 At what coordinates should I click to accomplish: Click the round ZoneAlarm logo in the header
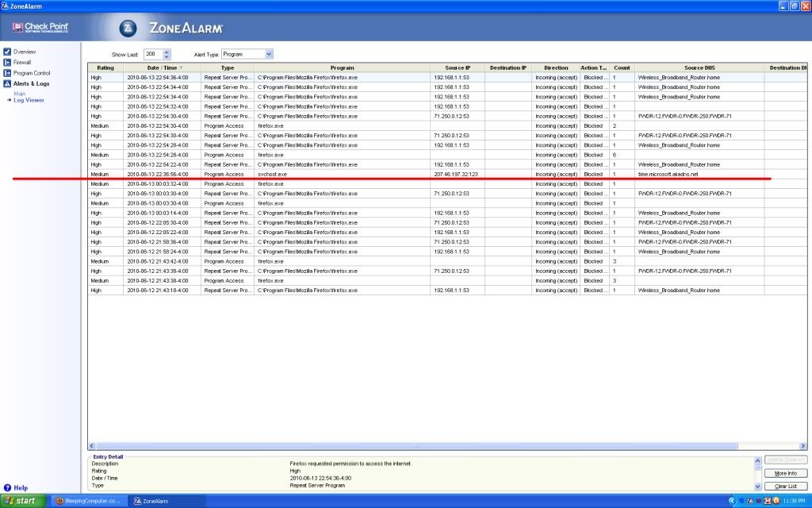point(128,28)
